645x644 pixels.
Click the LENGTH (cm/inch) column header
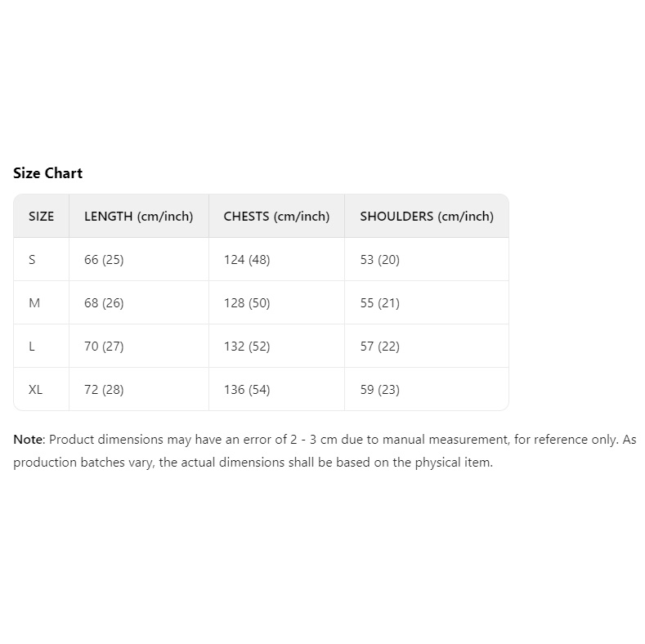coord(138,217)
